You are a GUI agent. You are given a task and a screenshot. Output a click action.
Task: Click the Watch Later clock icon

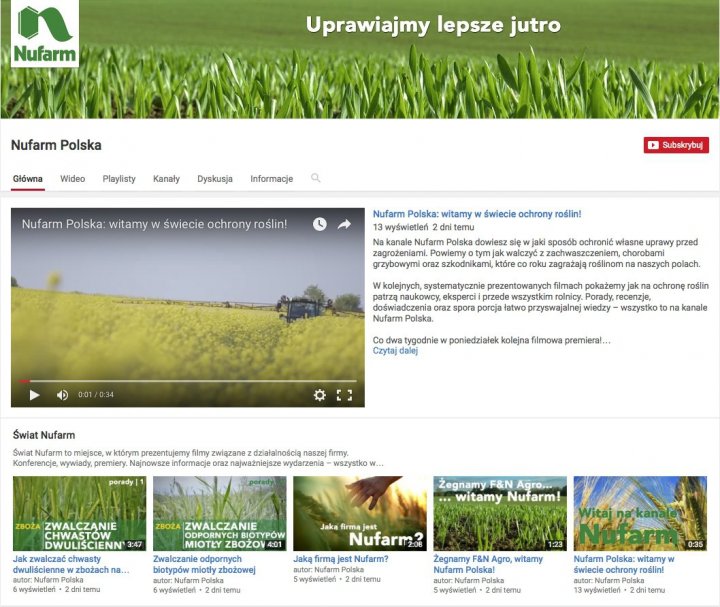320,224
